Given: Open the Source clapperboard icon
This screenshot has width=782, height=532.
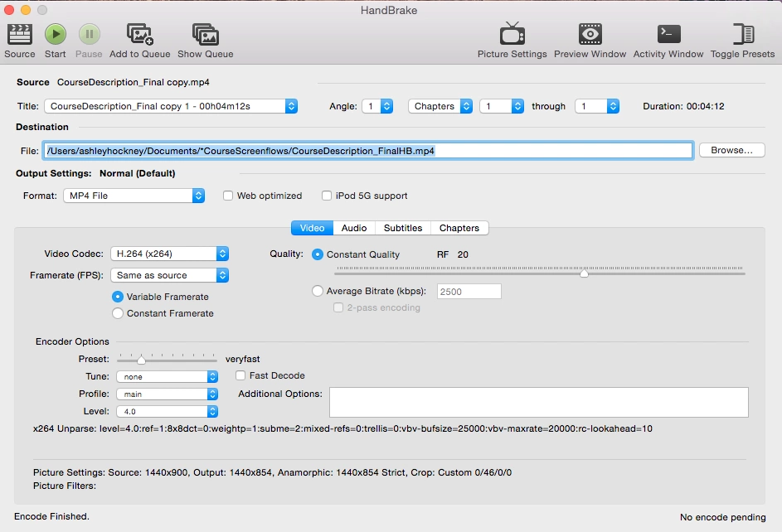Looking at the screenshot, I should tap(19, 34).
